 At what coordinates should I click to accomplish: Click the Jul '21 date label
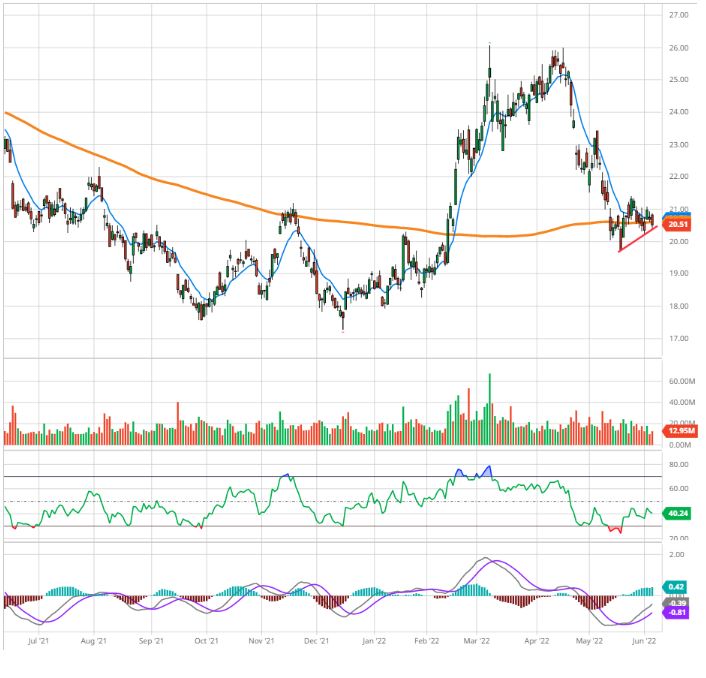(x=38, y=641)
